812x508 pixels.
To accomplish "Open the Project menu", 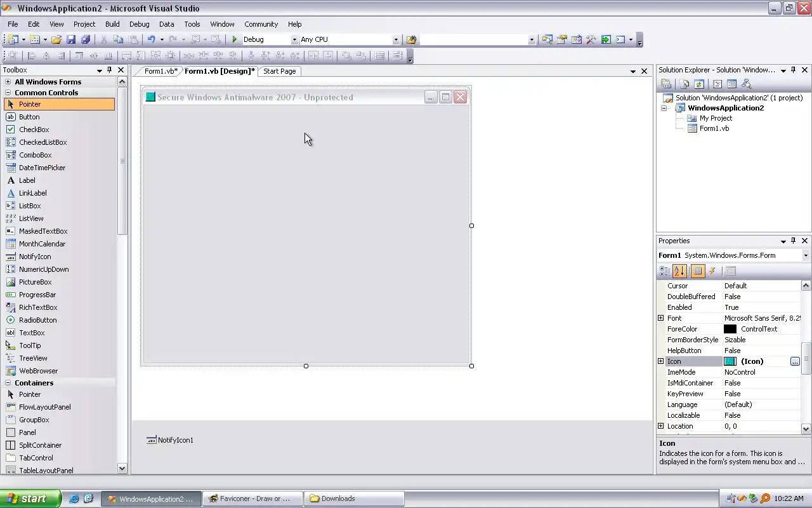I will (84, 24).
